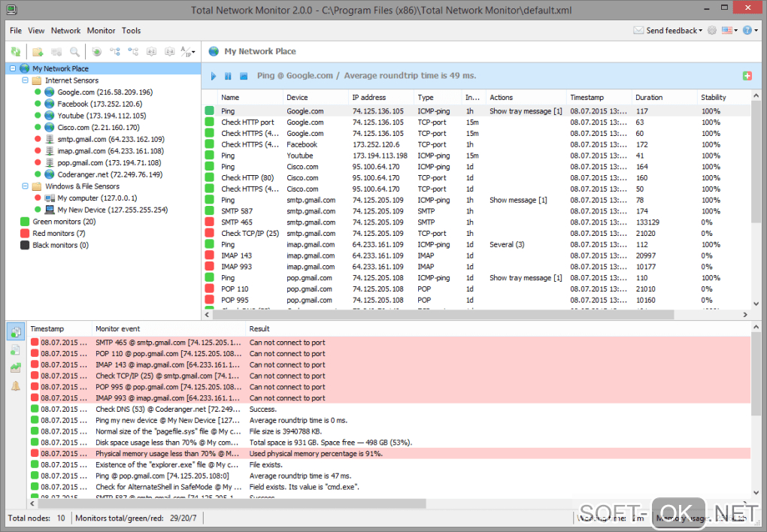767x532 pixels.
Task: Open the settings gear icon
Action: (711, 30)
